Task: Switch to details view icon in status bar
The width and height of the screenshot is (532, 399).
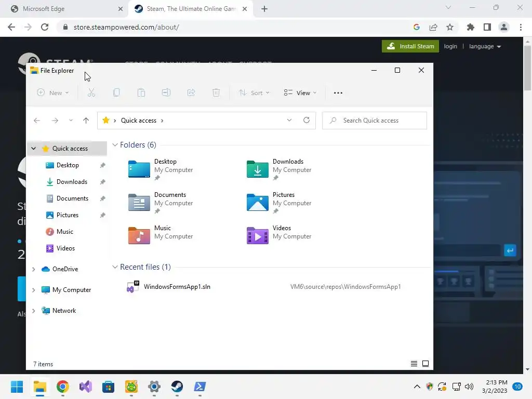Action: [414, 364]
